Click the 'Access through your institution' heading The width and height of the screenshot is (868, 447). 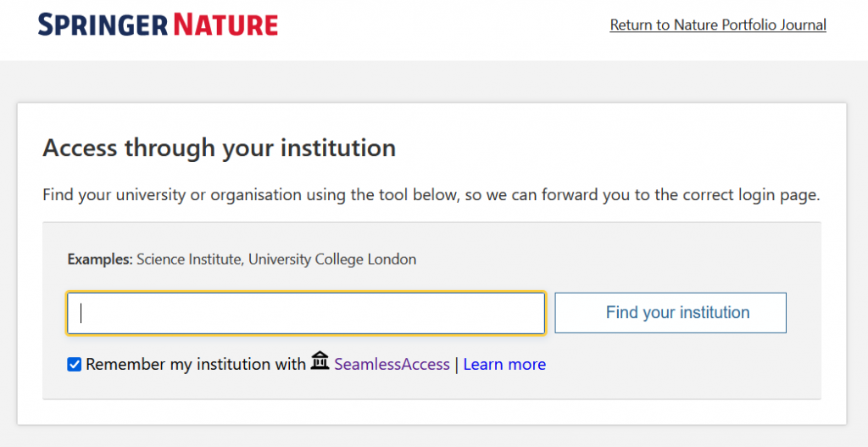coord(220,148)
